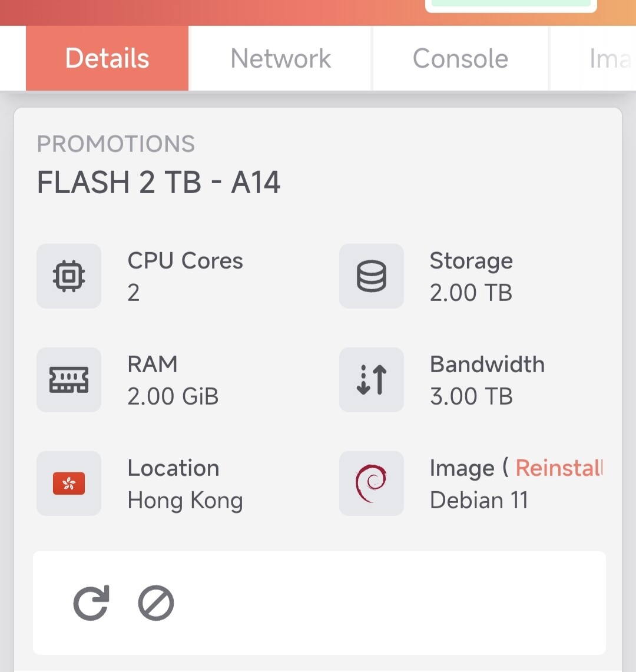Click the Bandwidth up-down arrows icon
Viewport: 636px width, 672px height.
coord(372,380)
